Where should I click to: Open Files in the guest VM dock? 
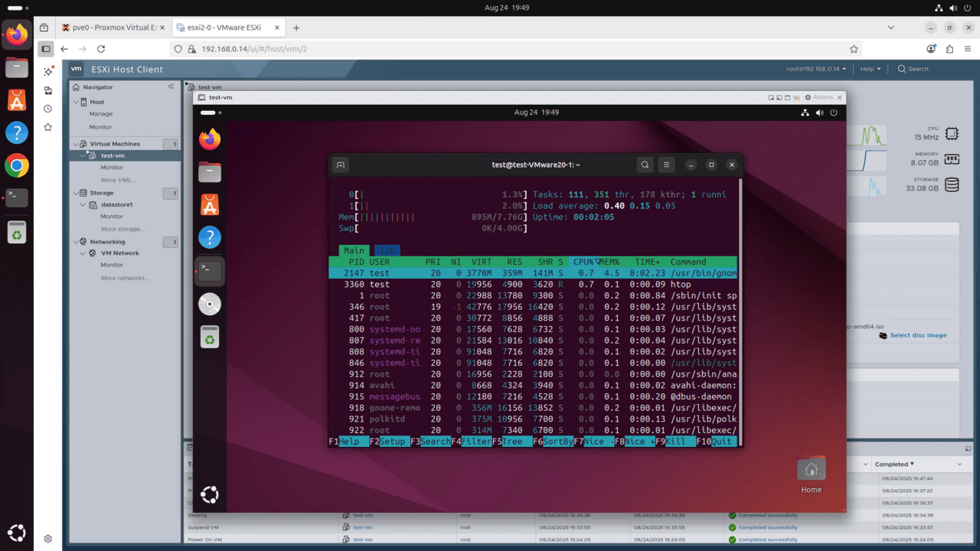[210, 172]
